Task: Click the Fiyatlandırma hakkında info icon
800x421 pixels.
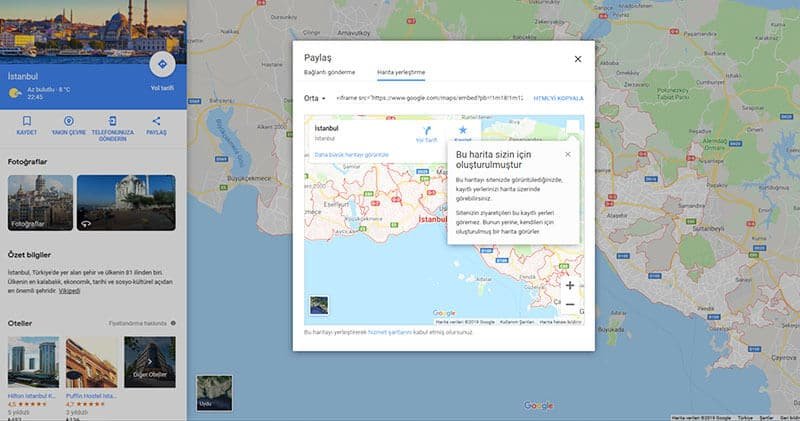Action: (x=173, y=323)
